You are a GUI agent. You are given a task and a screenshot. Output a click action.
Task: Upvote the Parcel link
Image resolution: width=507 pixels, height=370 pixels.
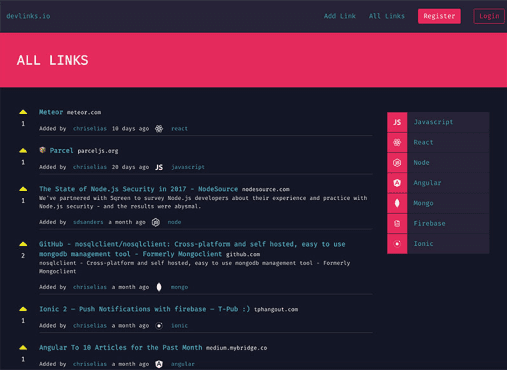[23, 151]
